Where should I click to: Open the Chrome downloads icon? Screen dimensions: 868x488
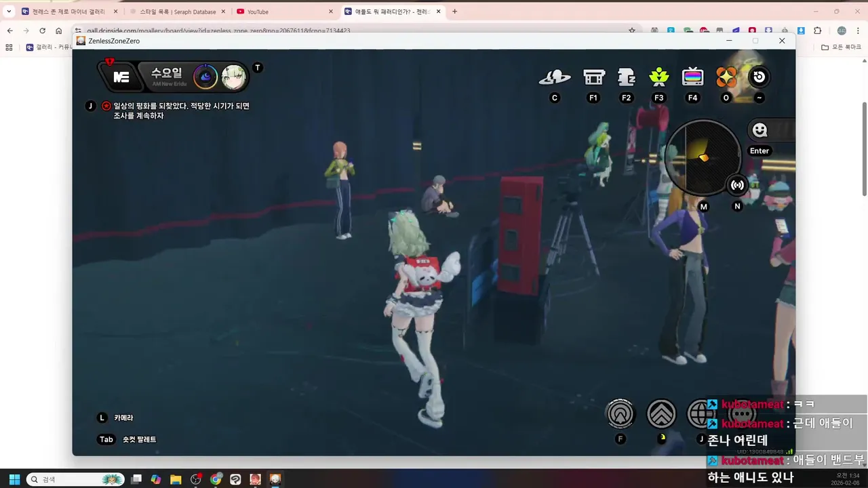[x=801, y=30]
